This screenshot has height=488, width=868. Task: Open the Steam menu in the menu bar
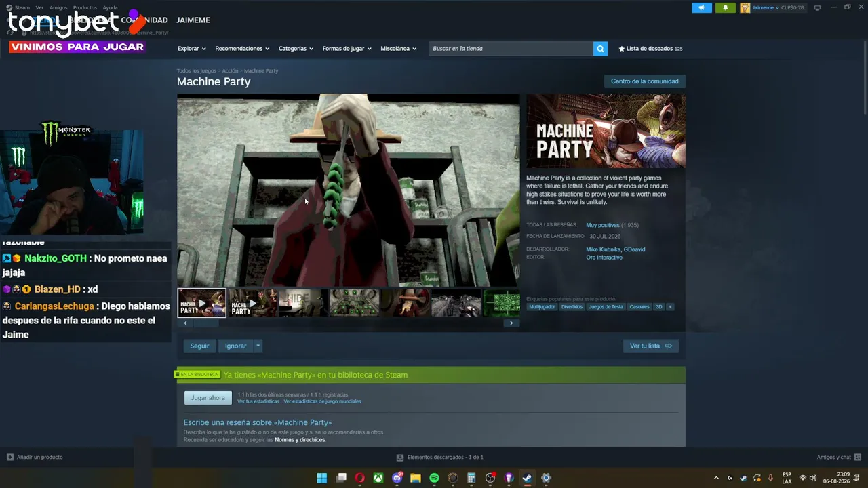(x=22, y=8)
